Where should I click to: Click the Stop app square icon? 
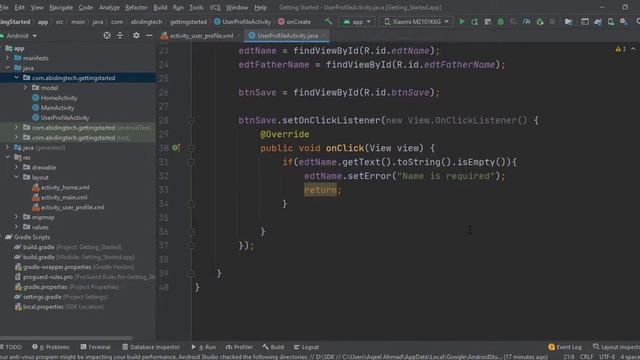point(552,22)
